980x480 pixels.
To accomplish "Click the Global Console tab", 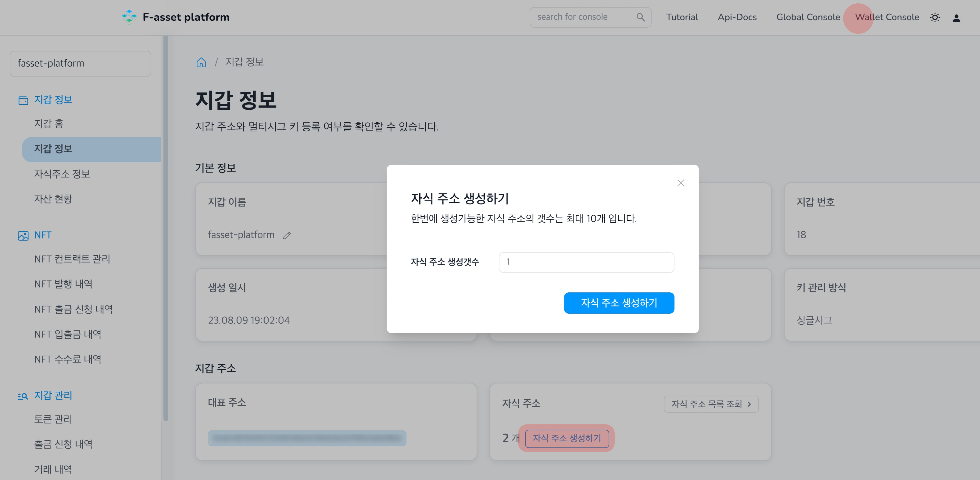I will coord(809,17).
